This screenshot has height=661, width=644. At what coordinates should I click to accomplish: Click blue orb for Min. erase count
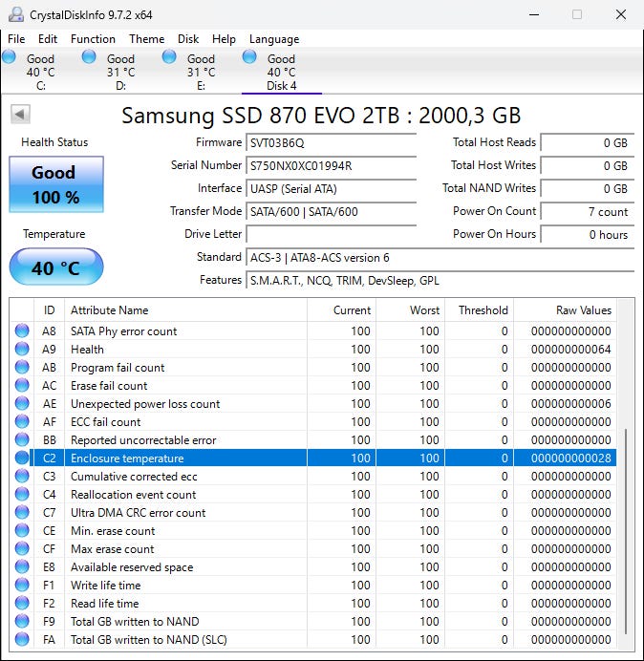[22, 530]
